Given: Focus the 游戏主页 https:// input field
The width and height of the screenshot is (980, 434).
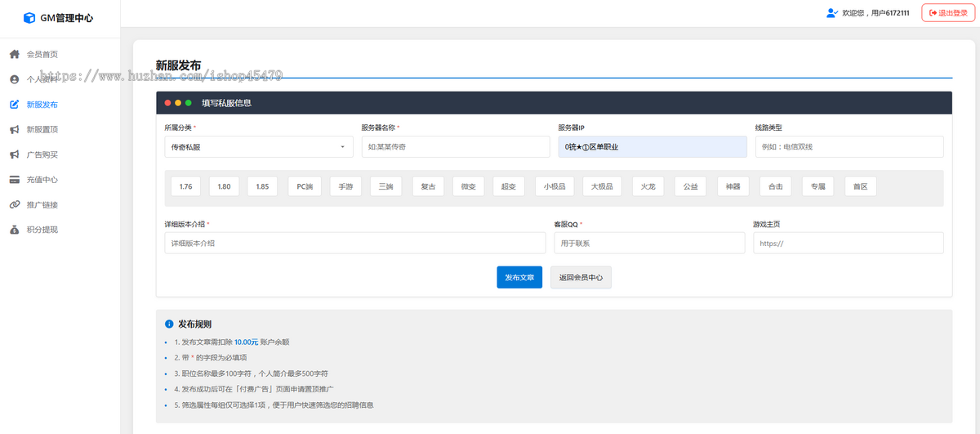Looking at the screenshot, I should [849, 243].
